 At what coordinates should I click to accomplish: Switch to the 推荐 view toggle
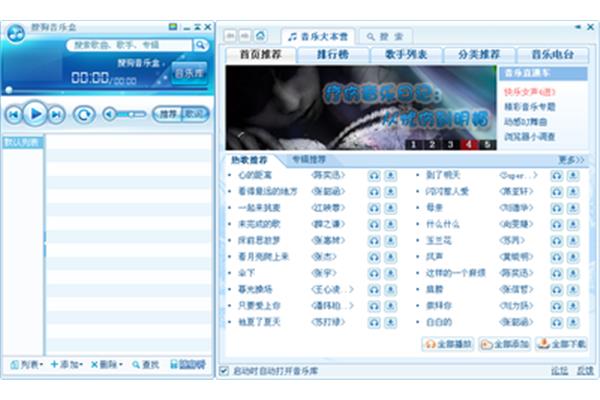(x=168, y=114)
